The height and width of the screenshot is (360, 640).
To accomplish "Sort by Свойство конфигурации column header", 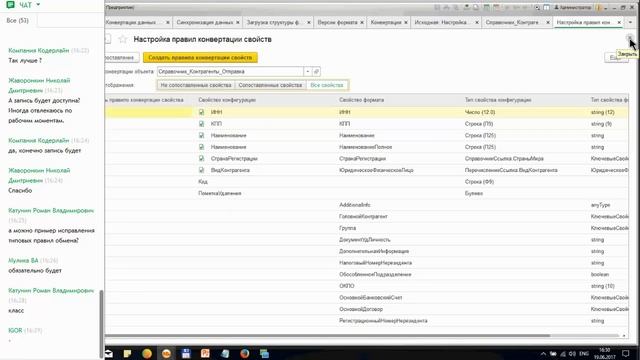I will pyautogui.click(x=227, y=100).
